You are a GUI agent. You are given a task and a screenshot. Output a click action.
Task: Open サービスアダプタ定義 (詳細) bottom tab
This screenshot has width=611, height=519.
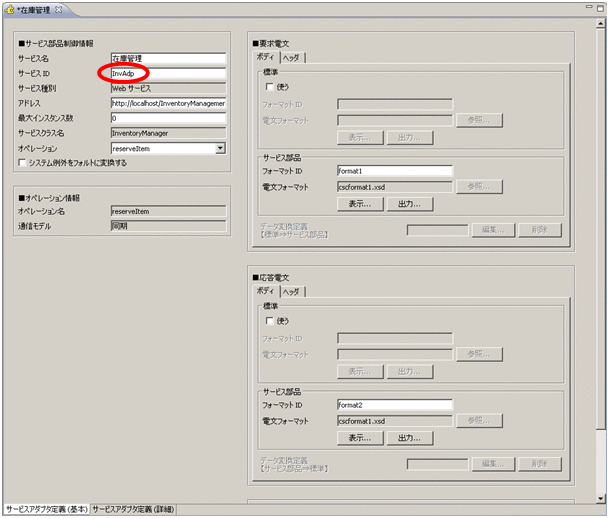133,509
